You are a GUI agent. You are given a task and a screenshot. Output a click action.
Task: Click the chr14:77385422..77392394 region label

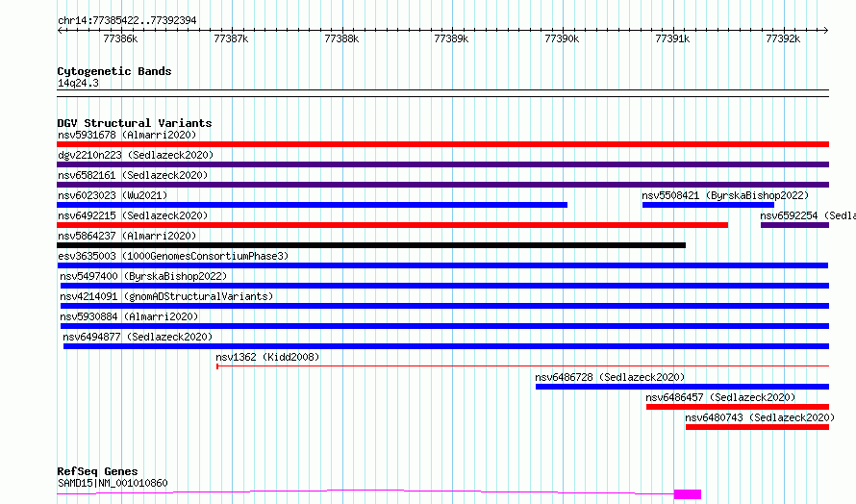(x=126, y=20)
